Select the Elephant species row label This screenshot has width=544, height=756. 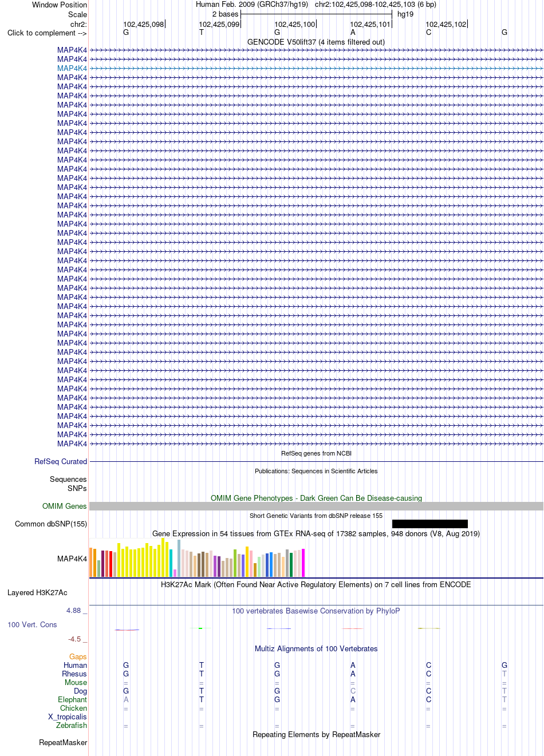(x=72, y=699)
